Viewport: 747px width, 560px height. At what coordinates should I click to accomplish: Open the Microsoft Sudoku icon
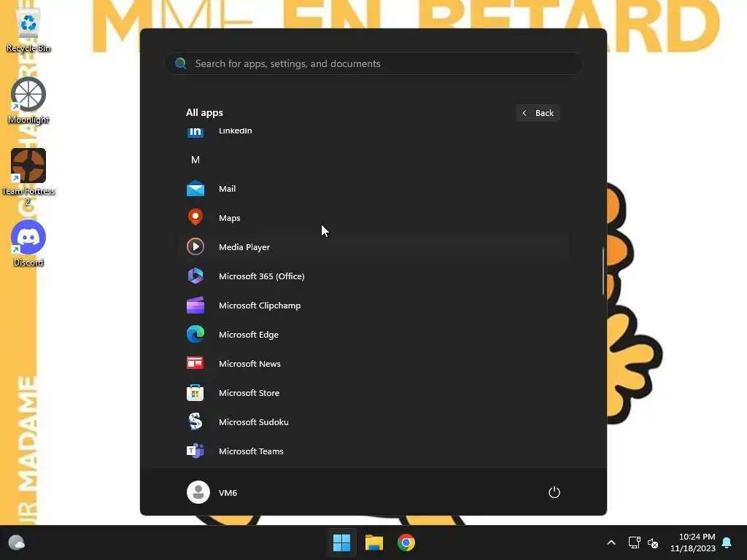[196, 422]
